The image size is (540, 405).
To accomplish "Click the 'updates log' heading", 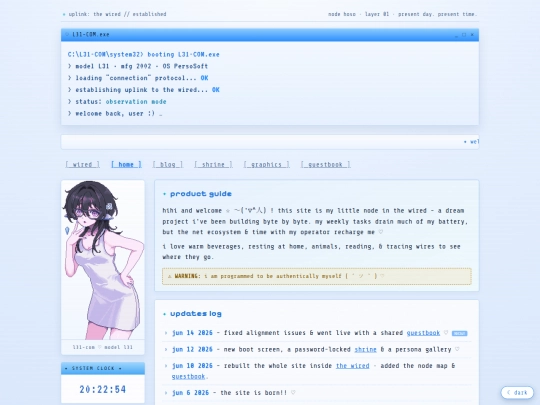I will [x=196, y=314].
